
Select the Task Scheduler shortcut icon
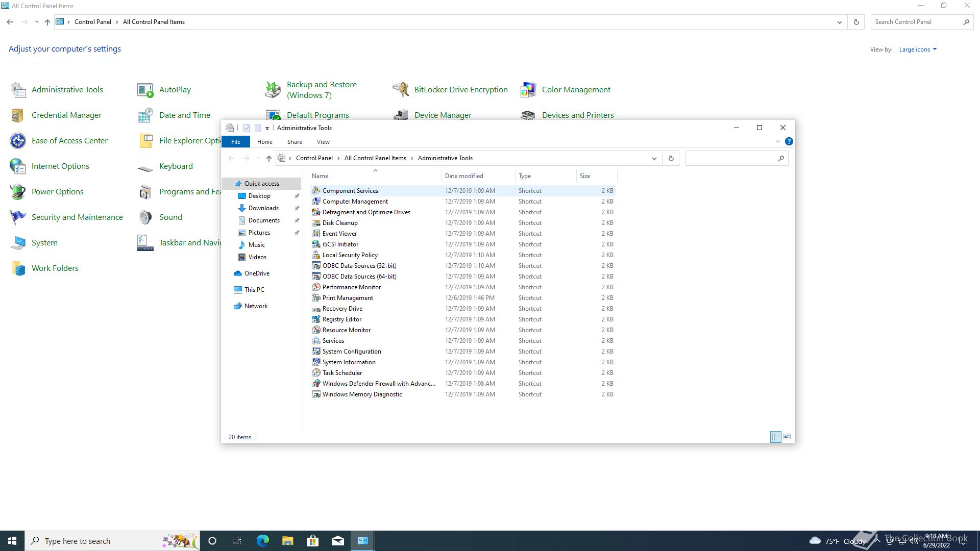coord(316,372)
